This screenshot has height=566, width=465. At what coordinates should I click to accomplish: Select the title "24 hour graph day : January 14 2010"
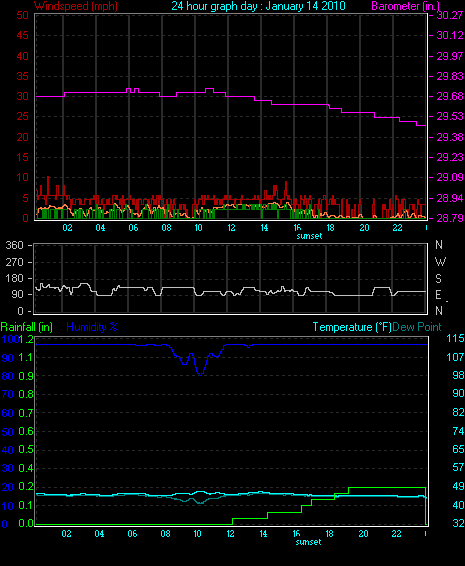pos(258,6)
